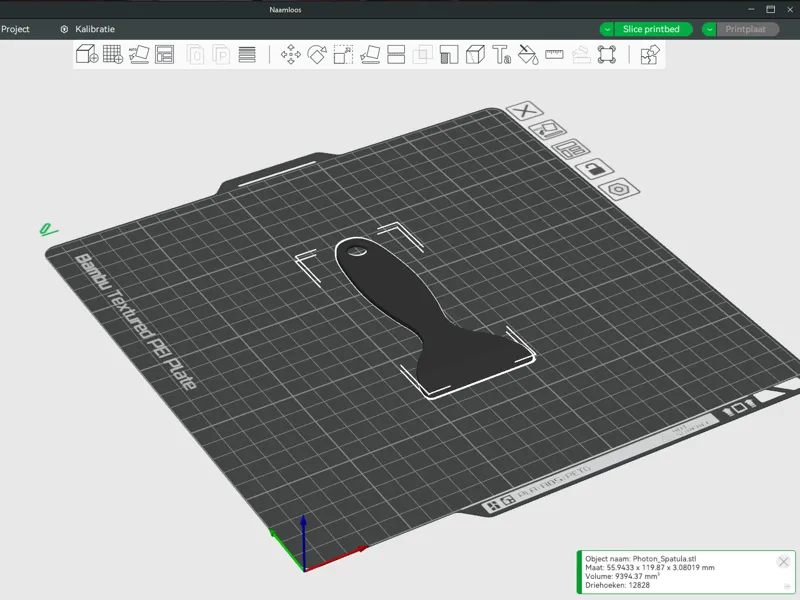
Task: Click the Volume: 9394.37 mm³ text
Action: (622, 576)
